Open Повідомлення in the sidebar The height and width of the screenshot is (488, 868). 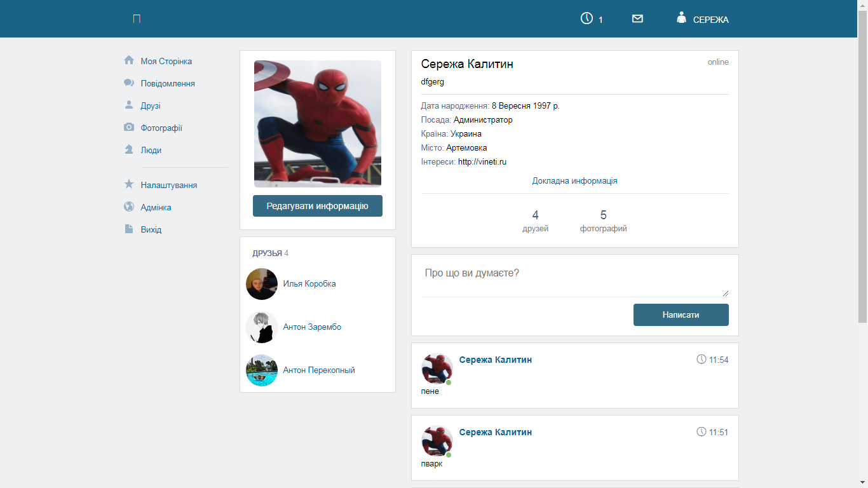(168, 83)
